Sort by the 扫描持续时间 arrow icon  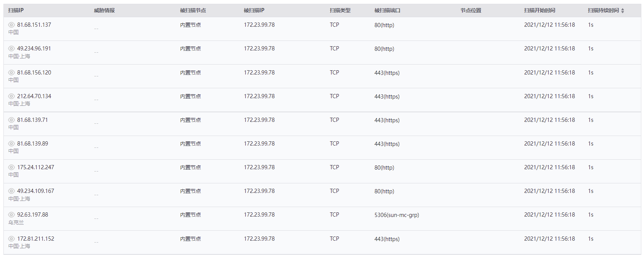(623, 11)
